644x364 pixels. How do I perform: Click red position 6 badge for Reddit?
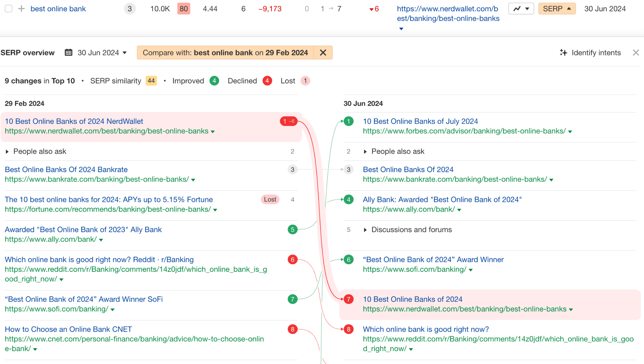click(292, 260)
